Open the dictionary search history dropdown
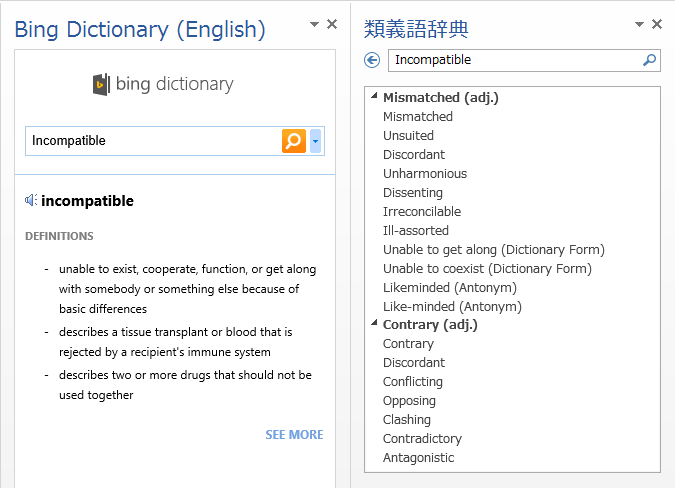The image size is (675, 488). (316, 141)
